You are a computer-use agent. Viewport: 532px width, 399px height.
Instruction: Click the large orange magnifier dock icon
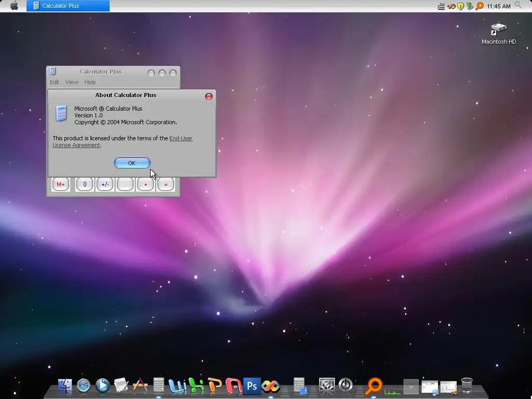point(374,386)
